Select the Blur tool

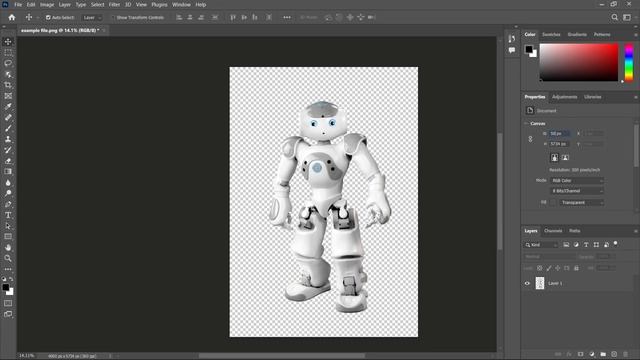pos(8,182)
